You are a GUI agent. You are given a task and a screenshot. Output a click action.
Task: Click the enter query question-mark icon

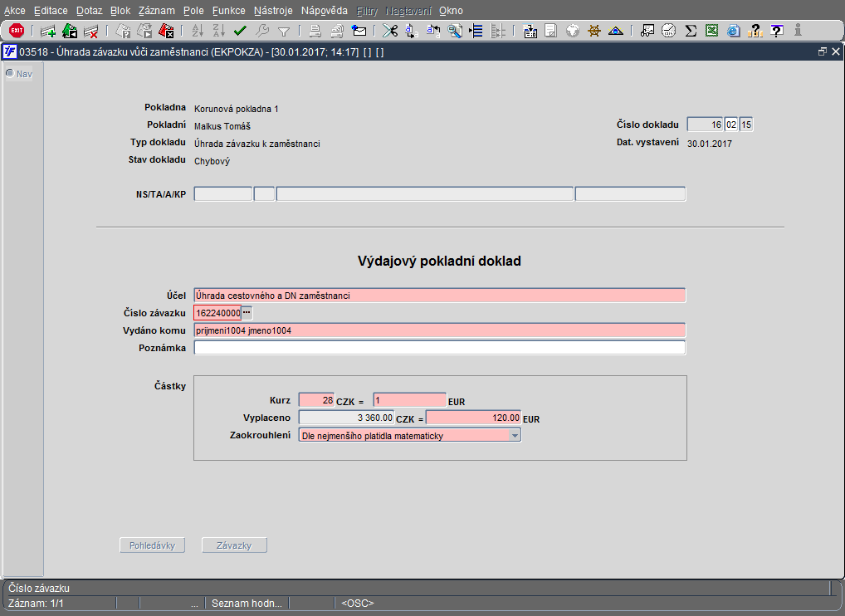[124, 31]
